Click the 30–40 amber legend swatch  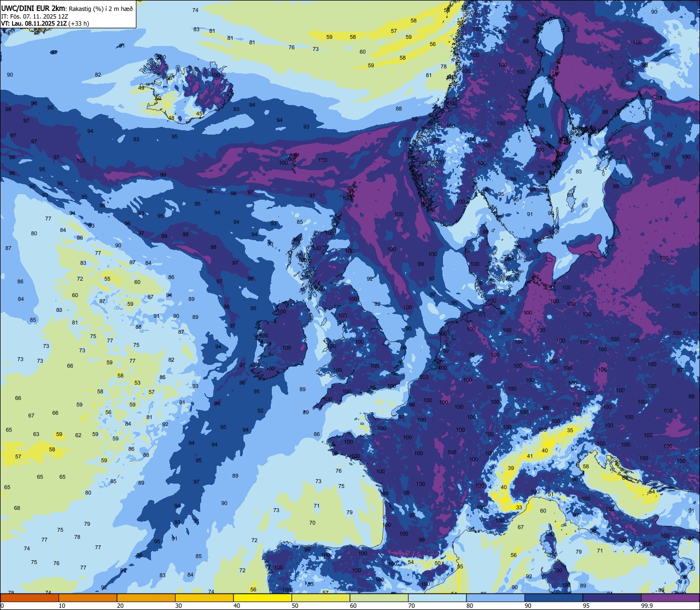[204, 597]
